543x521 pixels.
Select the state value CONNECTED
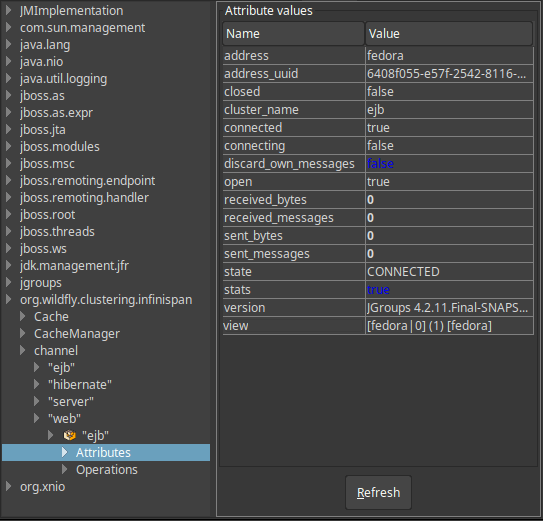[x=449, y=272]
